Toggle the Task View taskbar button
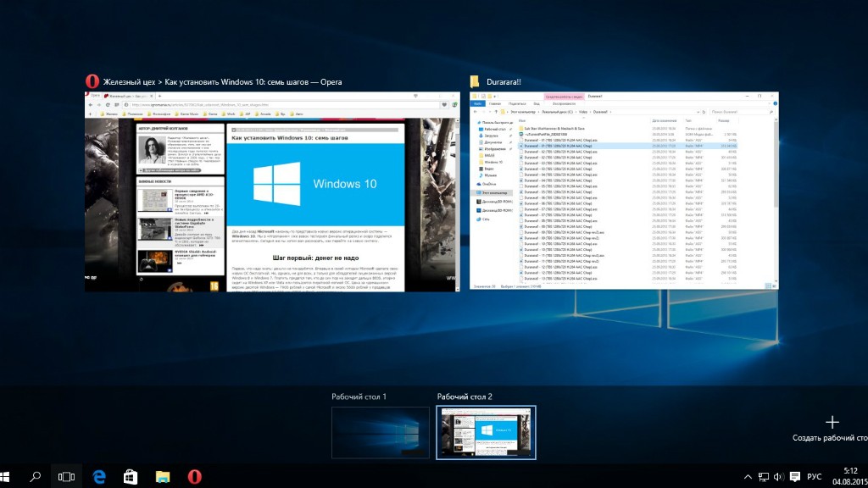Screen dimensions: 868x488 66,476
